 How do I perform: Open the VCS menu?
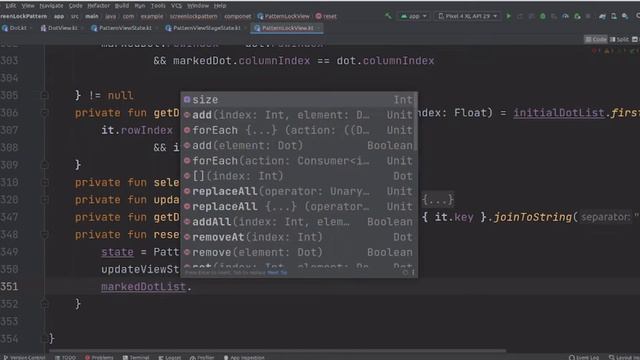coord(176,6)
